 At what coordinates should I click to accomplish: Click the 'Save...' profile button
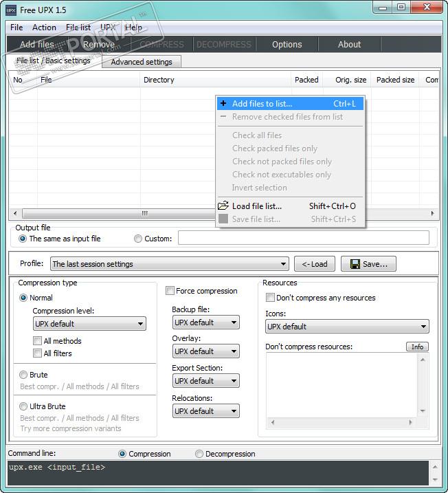[x=368, y=264]
